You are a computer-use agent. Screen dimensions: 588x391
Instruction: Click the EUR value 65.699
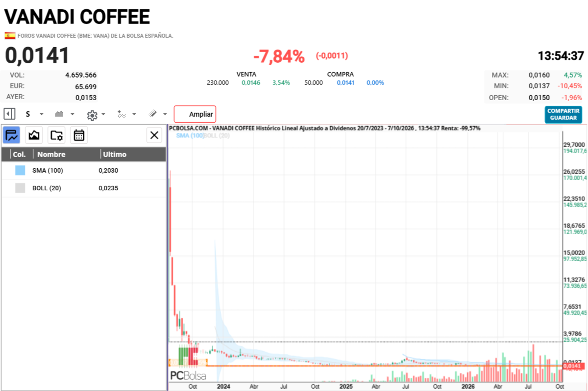[86, 86]
